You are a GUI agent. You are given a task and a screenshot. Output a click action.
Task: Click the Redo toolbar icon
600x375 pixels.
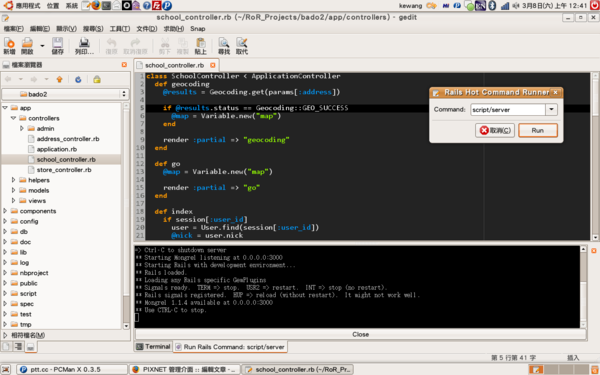tap(135, 46)
